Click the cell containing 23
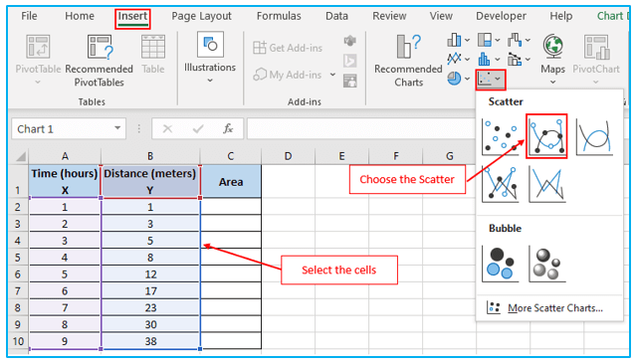637x364 pixels. (150, 307)
